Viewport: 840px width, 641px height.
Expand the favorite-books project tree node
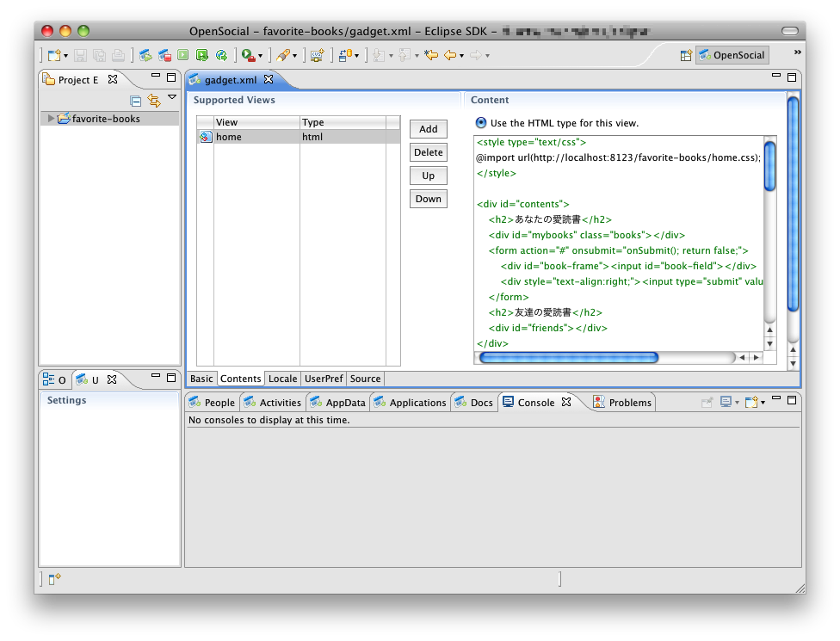[51, 119]
